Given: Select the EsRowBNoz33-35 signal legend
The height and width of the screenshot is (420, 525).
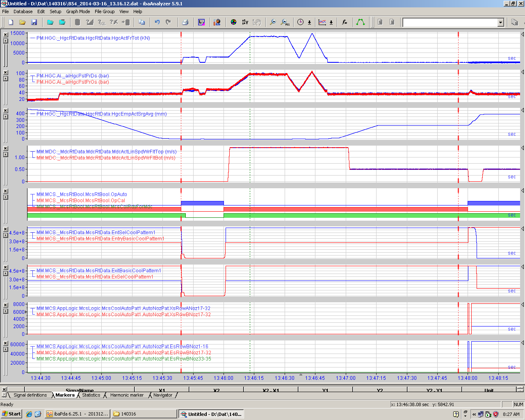Looking at the screenshot, I should (x=124, y=359).
